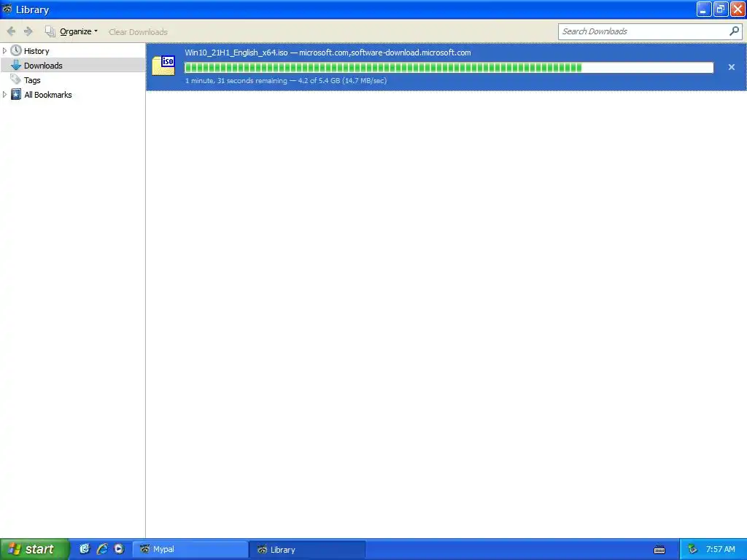Select History in the sidebar
The width and height of the screenshot is (747, 560).
(x=36, y=51)
